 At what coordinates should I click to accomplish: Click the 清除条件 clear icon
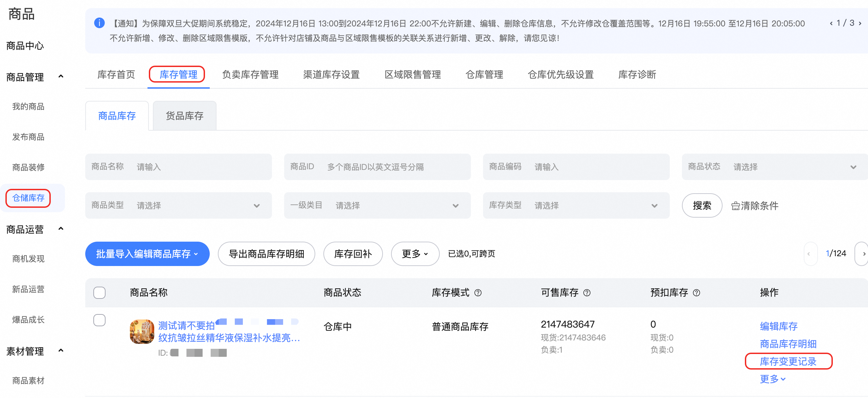point(735,206)
